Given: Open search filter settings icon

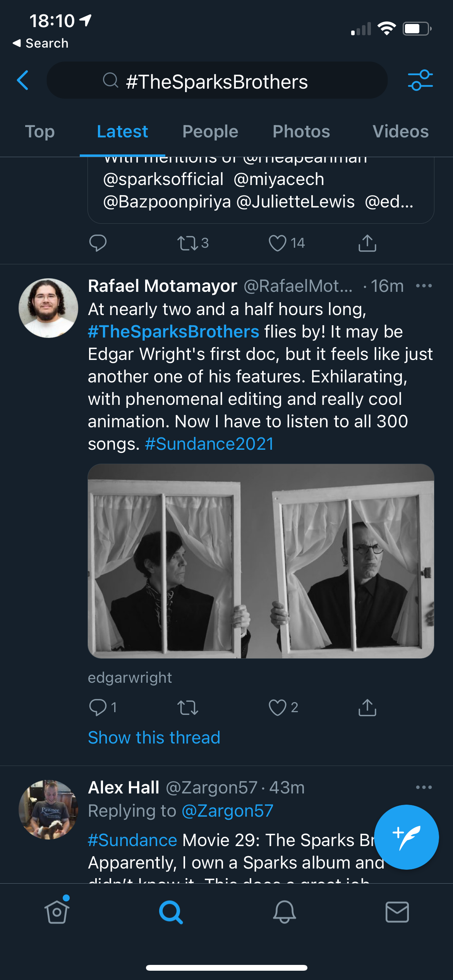Looking at the screenshot, I should pos(420,81).
